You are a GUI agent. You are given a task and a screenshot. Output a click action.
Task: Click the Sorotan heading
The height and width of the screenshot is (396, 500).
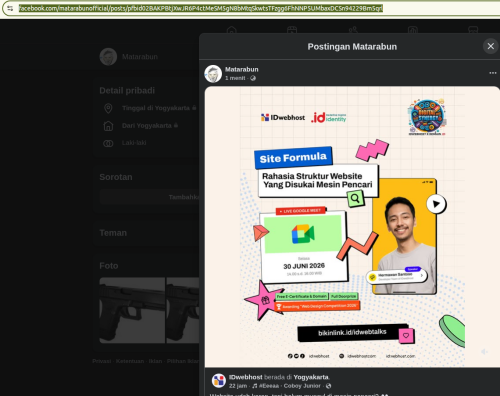116,177
